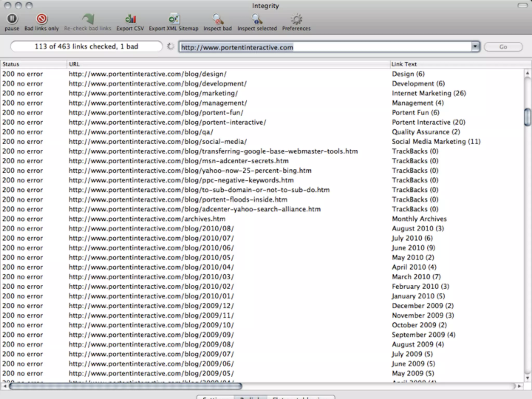Pause the link checking scan
532x399 pixels.
[12, 19]
